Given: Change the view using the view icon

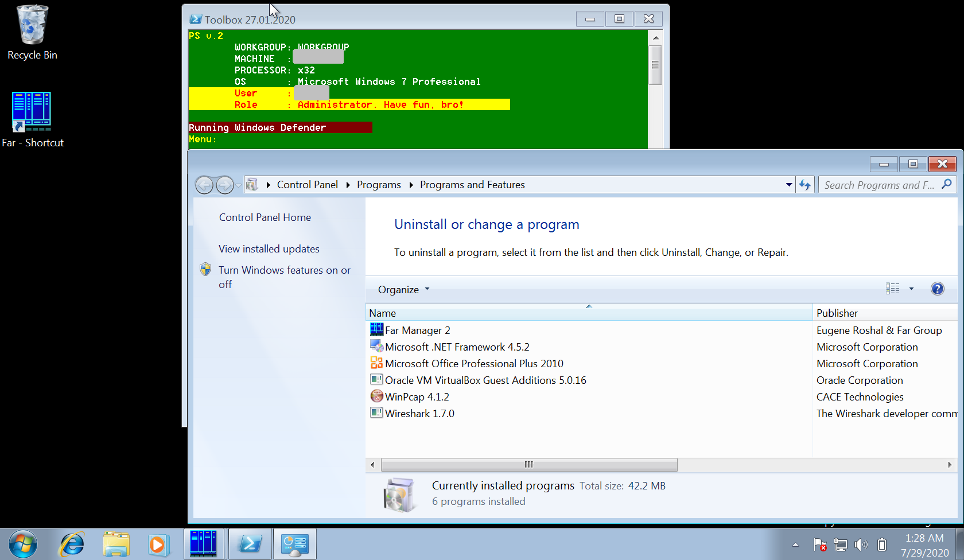Looking at the screenshot, I should pos(893,289).
